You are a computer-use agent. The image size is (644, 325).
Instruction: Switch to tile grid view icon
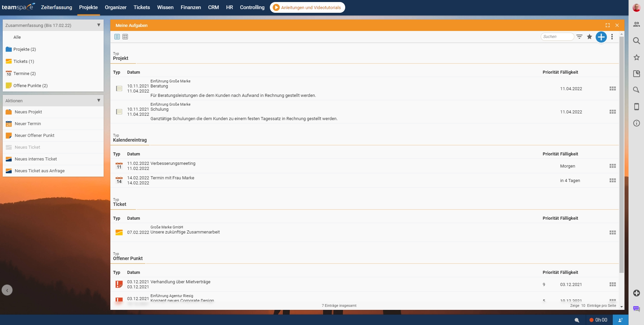[x=125, y=37]
